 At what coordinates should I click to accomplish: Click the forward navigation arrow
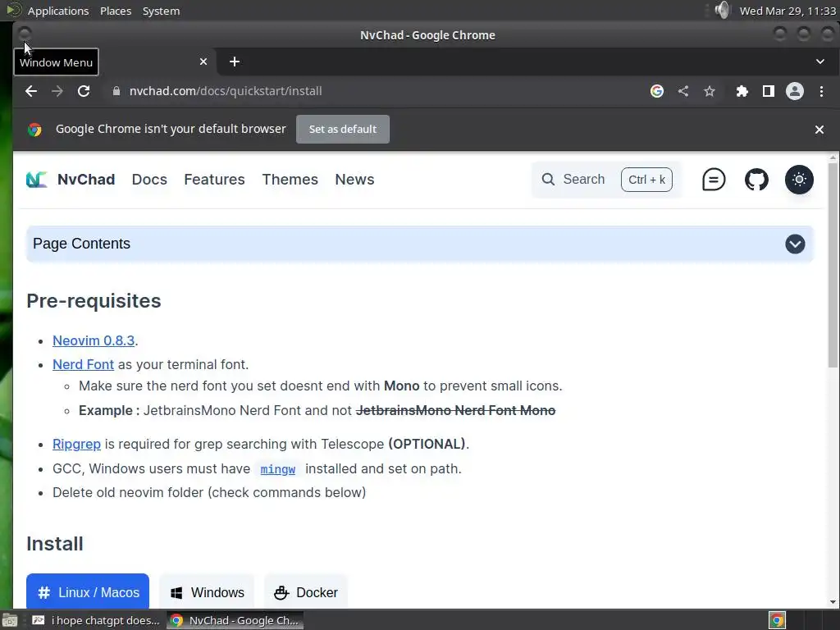click(x=57, y=91)
